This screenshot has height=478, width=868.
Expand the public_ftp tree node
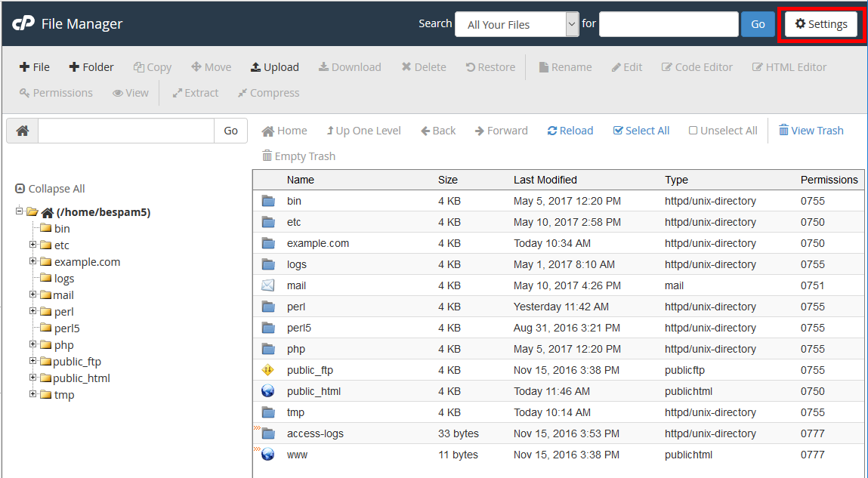click(32, 361)
